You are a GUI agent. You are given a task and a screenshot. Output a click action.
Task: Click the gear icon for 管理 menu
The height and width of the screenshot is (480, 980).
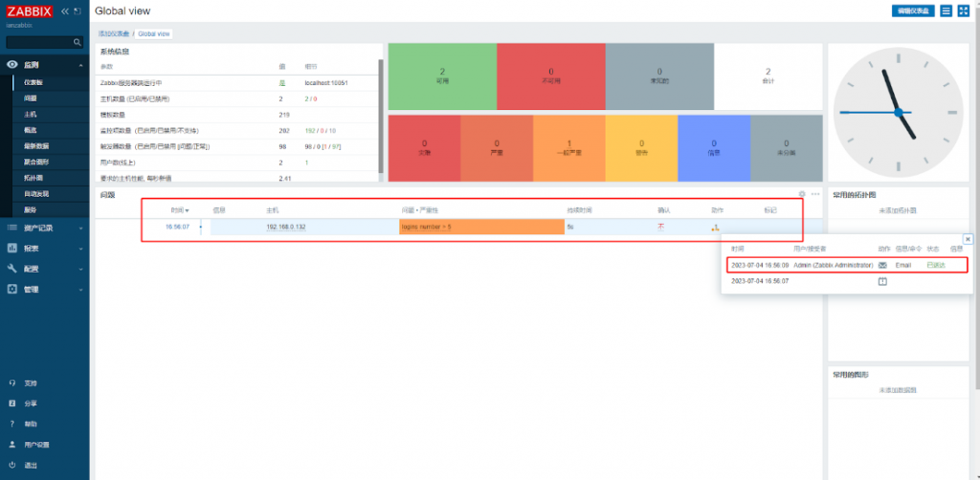click(x=11, y=289)
